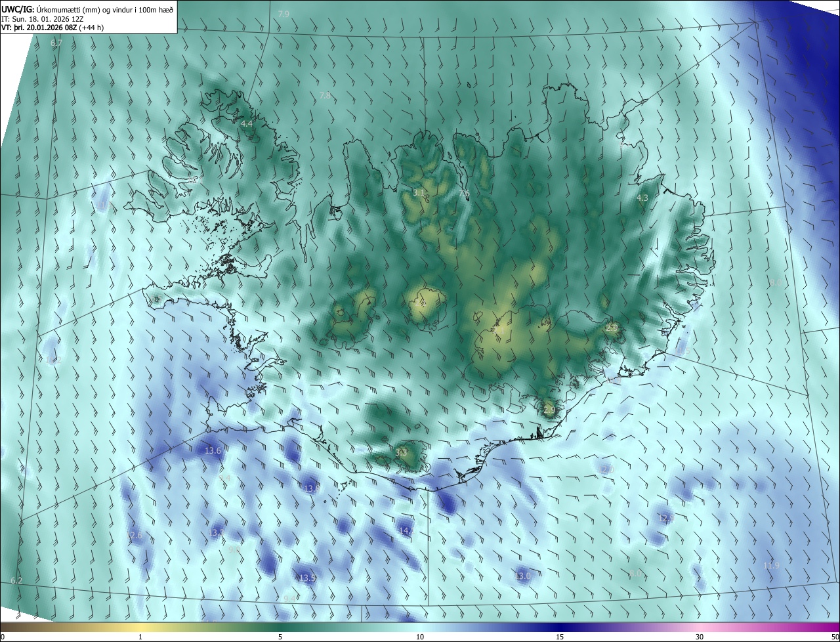Click the initial time 'IT: Sun. 18. 01. 2026 12Z'
This screenshot has height=642, width=840.
42,18
